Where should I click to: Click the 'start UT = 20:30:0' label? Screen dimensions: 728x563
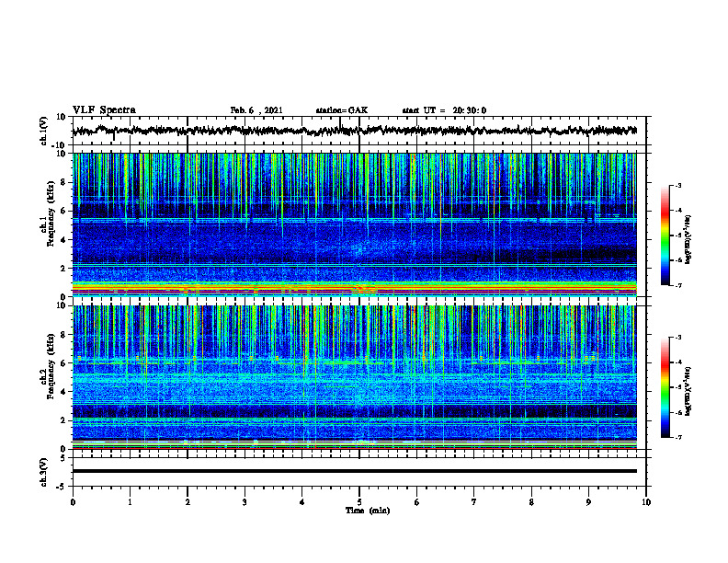pyautogui.click(x=444, y=110)
